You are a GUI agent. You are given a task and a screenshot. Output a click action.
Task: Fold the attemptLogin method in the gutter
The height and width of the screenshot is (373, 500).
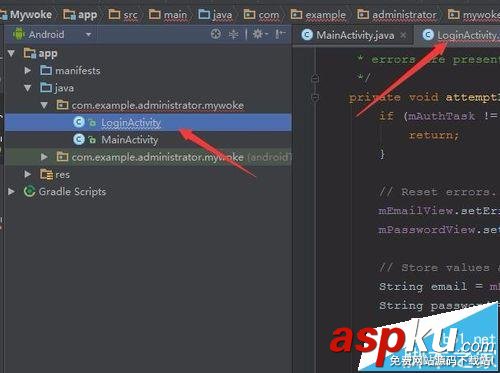tap(315, 97)
